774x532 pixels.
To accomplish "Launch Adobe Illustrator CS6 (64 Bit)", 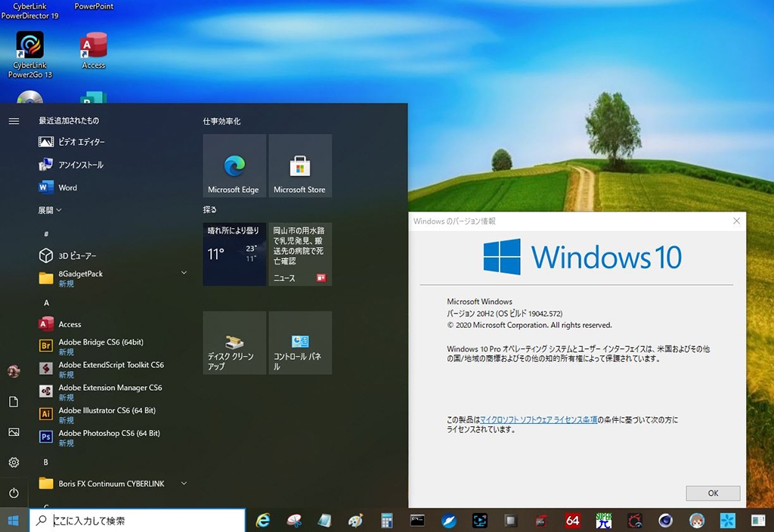I will [x=113, y=415].
